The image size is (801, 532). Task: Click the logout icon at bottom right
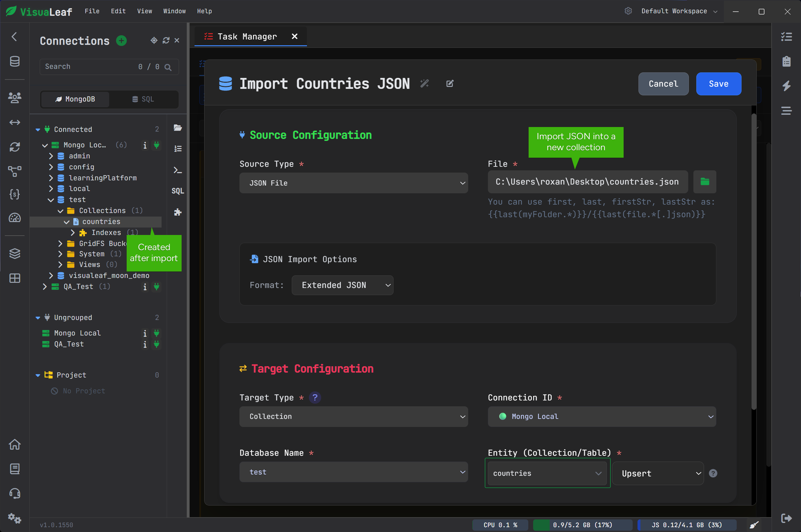tap(786, 518)
